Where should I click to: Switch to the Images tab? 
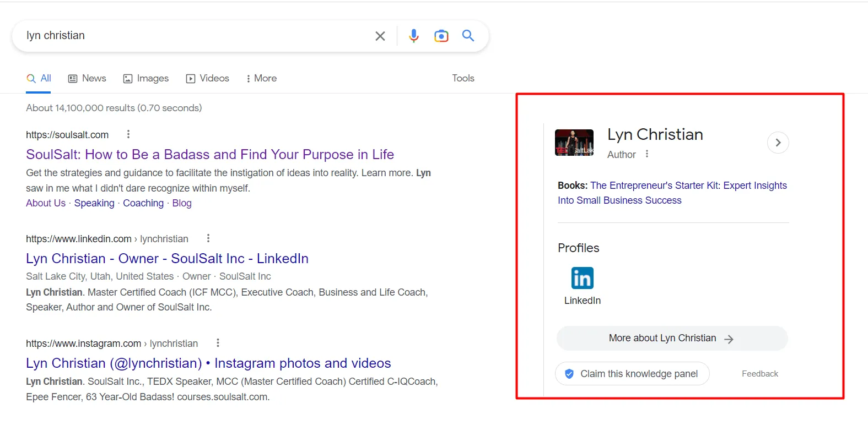[146, 79]
